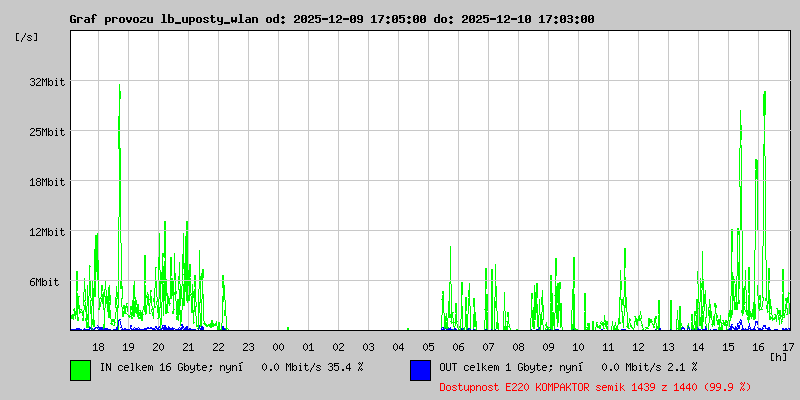Click hour label 10 on the x-axis
This screenshot has width=800, height=400.
point(579,347)
